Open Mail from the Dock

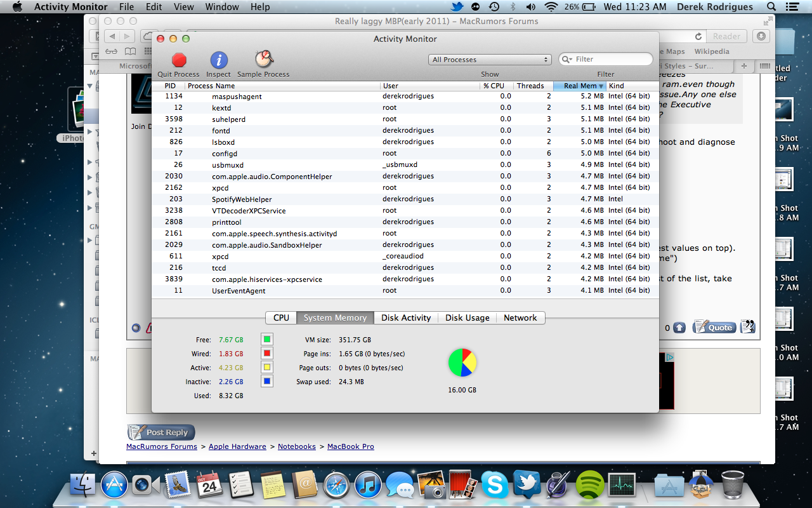click(178, 485)
